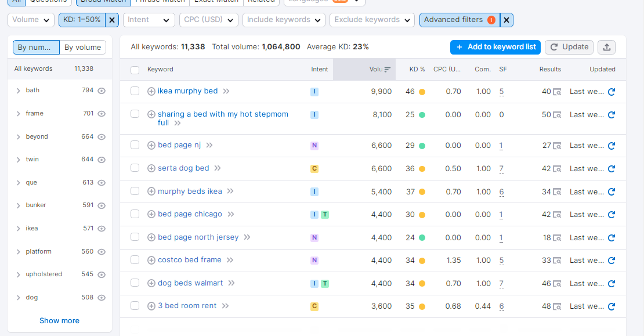This screenshot has width=644, height=336.
Task: Open the Intent filter dropdown
Action: pos(149,20)
